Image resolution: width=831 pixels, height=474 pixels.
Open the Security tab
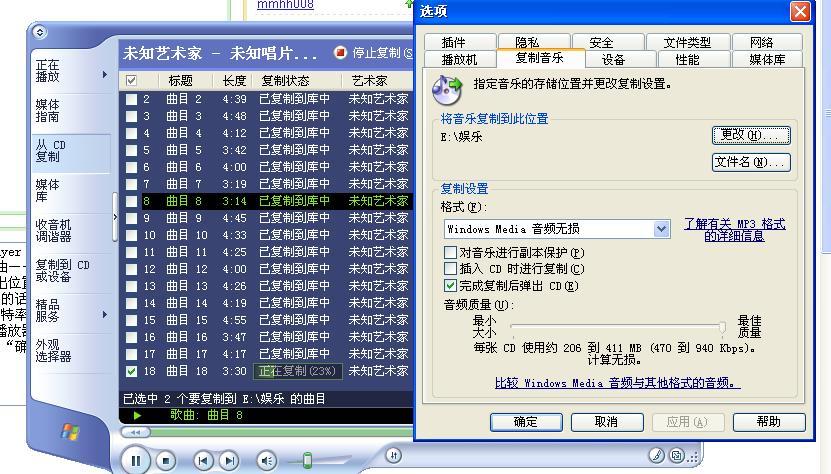pos(607,42)
